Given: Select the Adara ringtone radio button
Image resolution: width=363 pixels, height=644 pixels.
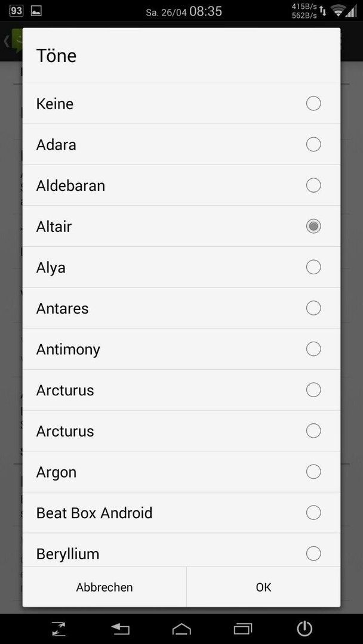Looking at the screenshot, I should [x=313, y=144].
